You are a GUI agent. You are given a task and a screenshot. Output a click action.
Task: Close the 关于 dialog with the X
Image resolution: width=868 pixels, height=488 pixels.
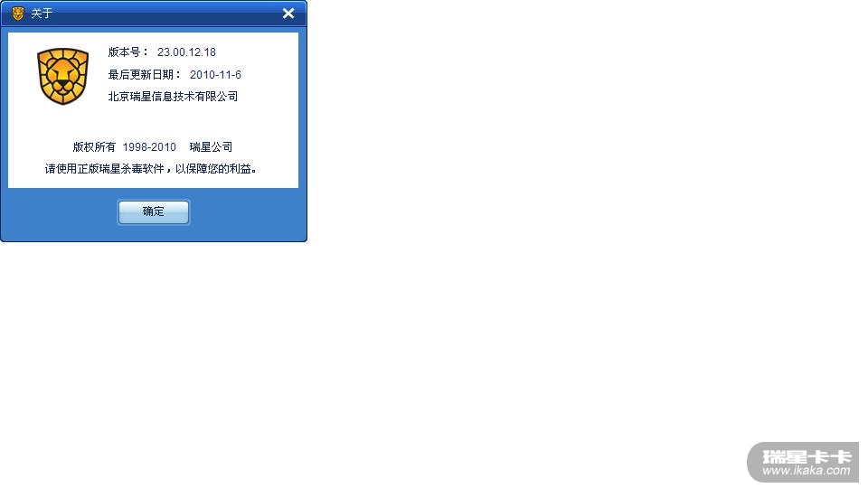(288, 14)
